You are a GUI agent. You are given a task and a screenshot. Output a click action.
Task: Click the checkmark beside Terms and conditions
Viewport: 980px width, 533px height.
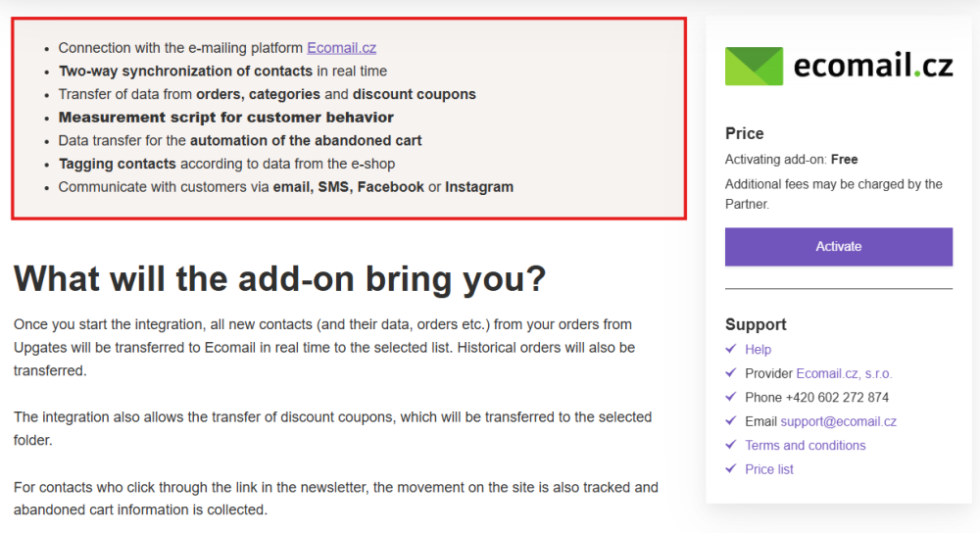coord(730,445)
